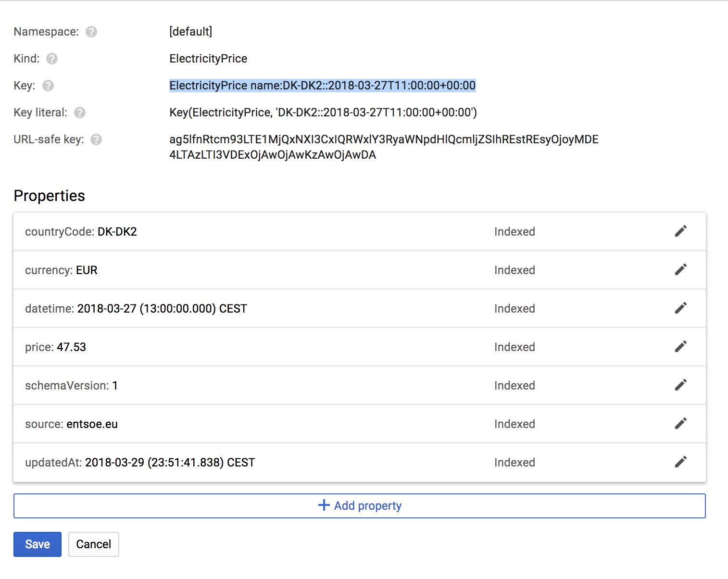Select the price: 47.53 property row
This screenshot has width=728, height=579.
pyautogui.click(x=360, y=347)
